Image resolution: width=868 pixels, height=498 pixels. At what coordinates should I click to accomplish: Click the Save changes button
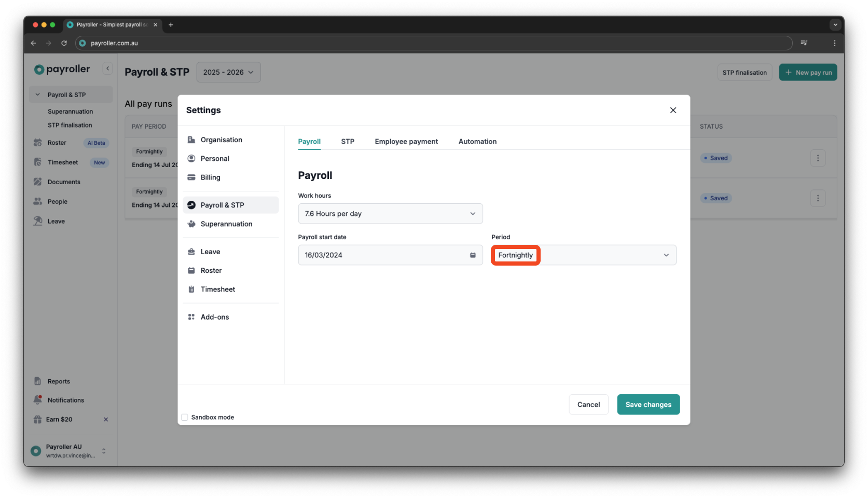click(648, 404)
